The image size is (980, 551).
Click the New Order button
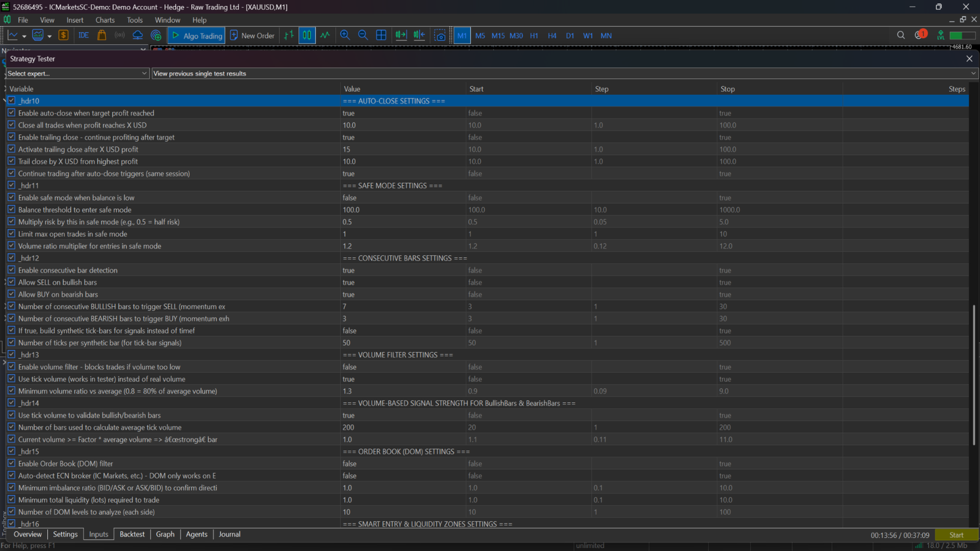(x=252, y=36)
